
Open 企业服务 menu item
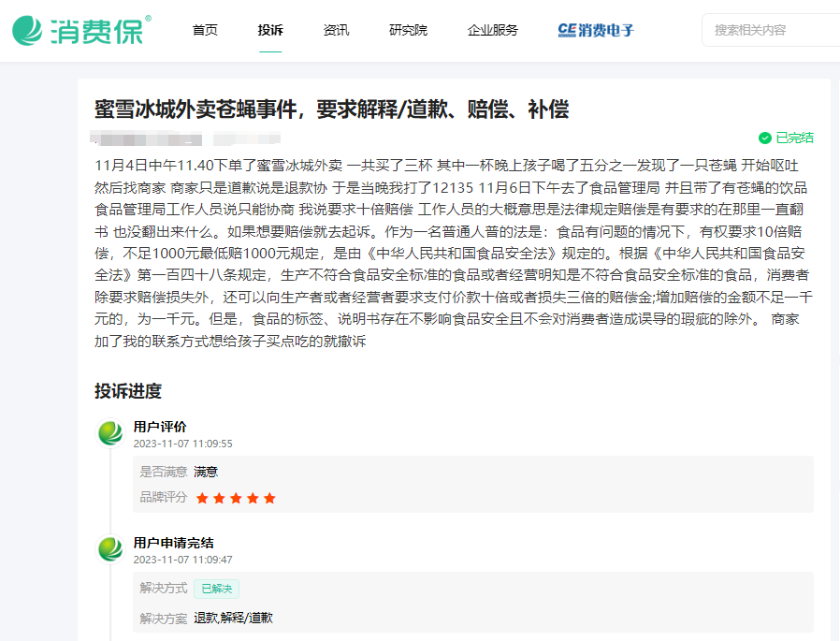pos(493,30)
